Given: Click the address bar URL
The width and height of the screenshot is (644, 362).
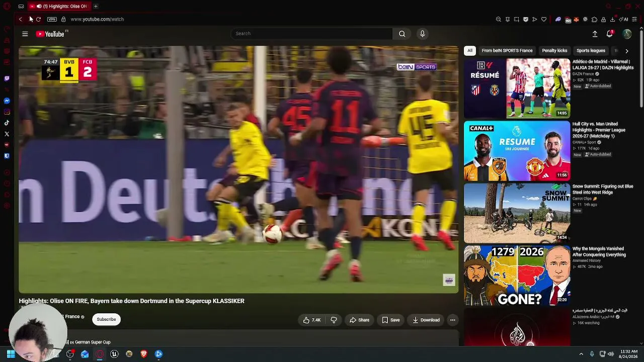Looking at the screenshot, I should point(97,19).
